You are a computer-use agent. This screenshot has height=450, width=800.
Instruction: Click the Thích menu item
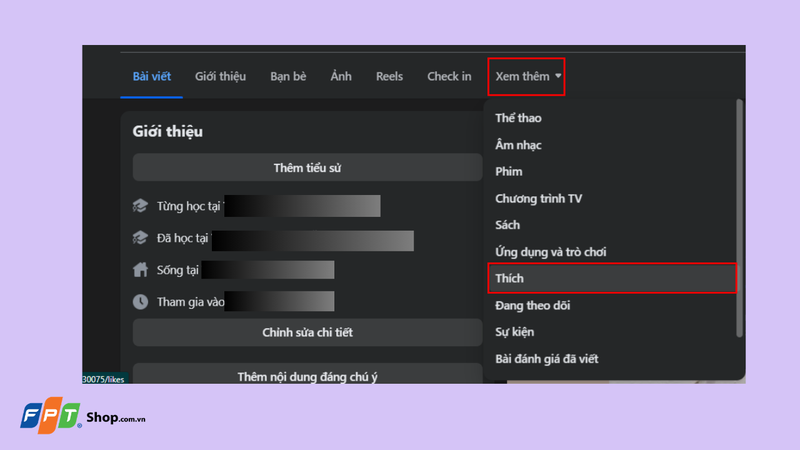tap(612, 278)
